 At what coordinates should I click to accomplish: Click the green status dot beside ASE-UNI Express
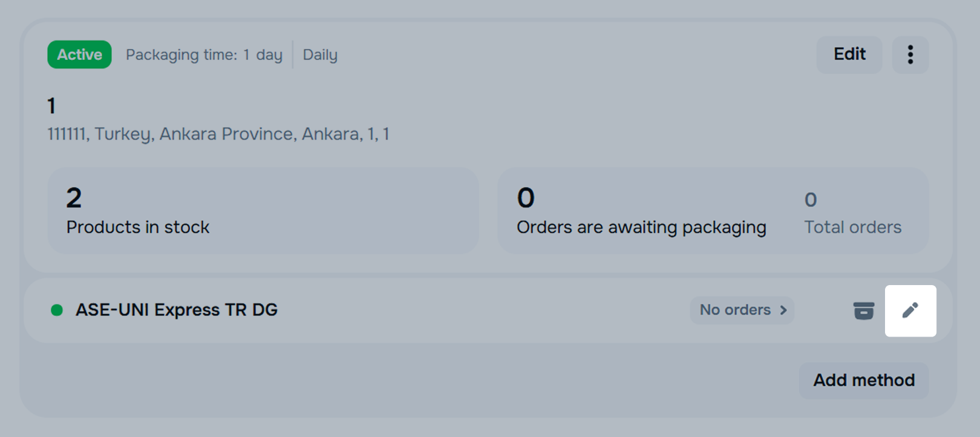[x=57, y=310]
